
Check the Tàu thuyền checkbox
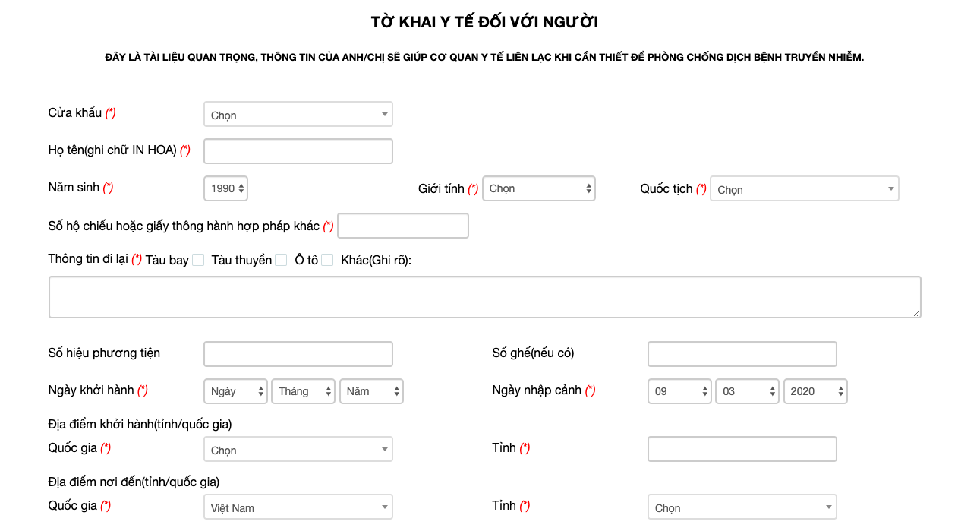pos(279,259)
